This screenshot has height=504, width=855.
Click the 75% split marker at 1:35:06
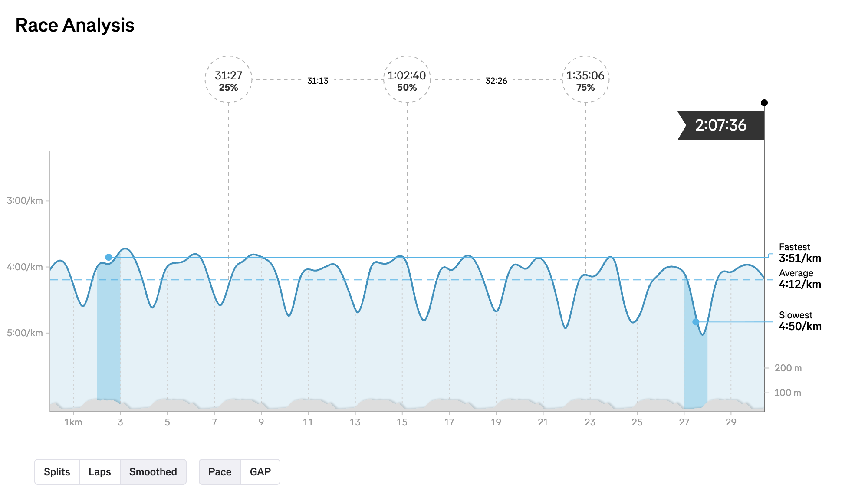(585, 80)
